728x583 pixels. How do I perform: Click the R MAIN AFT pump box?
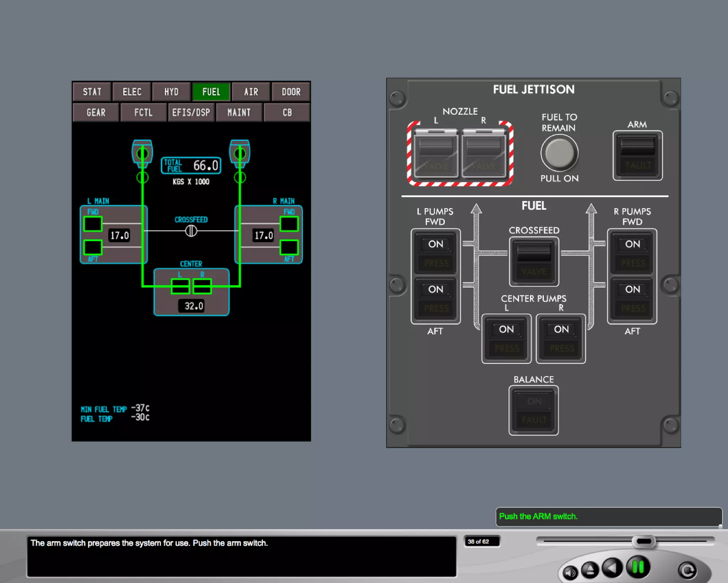(x=289, y=247)
